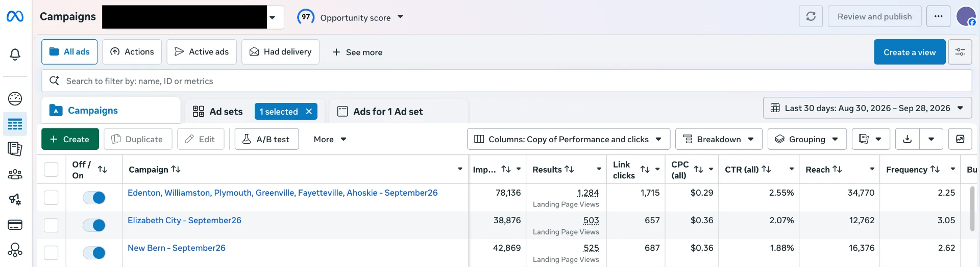This screenshot has width=980, height=267.
Task: Sort the CPC (all) column arrows
Action: point(699,169)
